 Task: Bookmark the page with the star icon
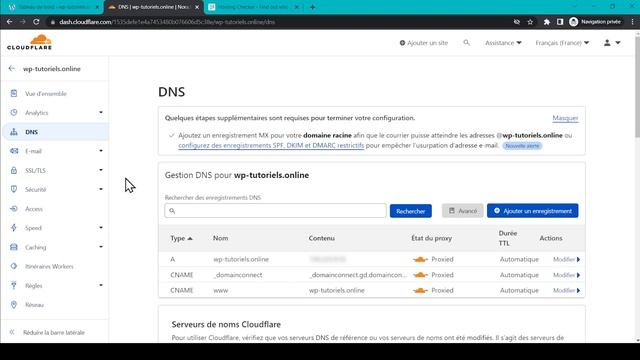(x=530, y=22)
